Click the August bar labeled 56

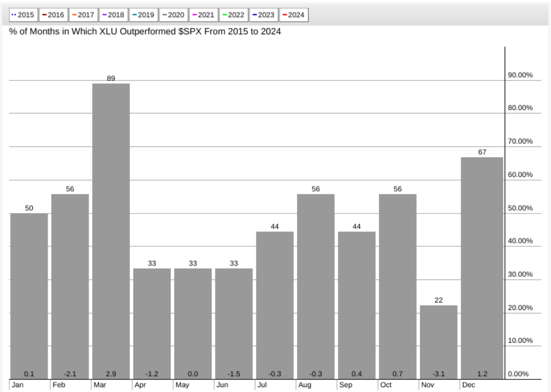316,287
